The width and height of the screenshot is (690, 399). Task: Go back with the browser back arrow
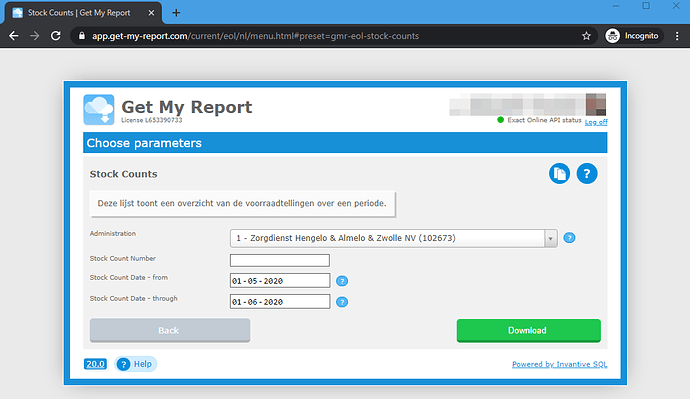[x=14, y=36]
